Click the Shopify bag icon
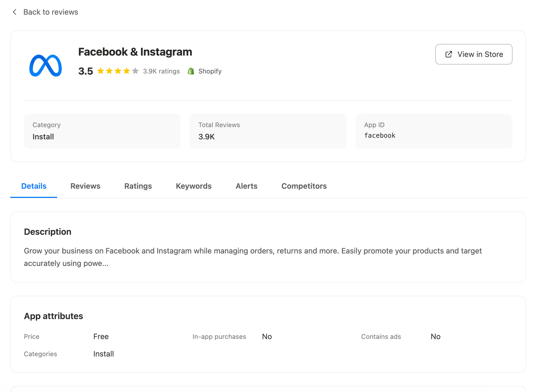Screen dimensions: 538x392 (191, 71)
